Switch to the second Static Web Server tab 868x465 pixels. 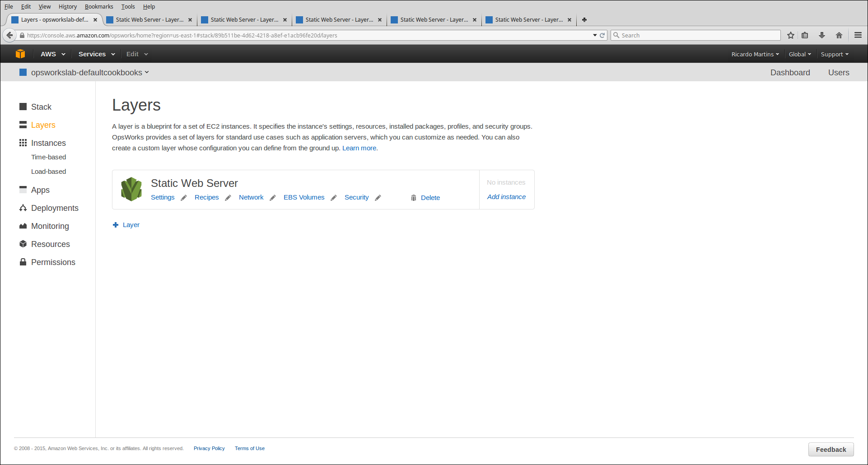(x=244, y=20)
